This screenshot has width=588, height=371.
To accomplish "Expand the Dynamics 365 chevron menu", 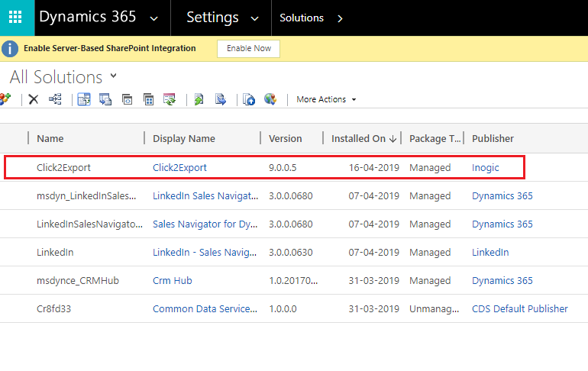I will click(153, 18).
